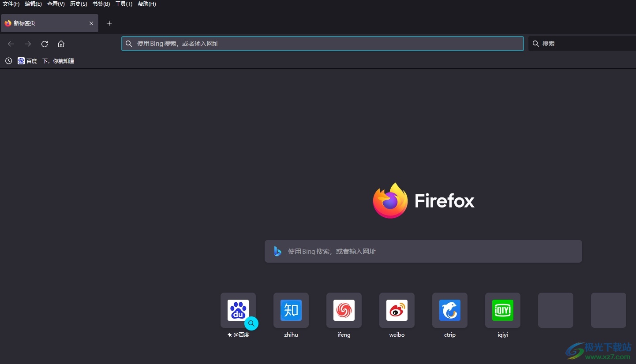Click the "@百度" label text
Viewport: 636px width, 364px height.
(241, 335)
